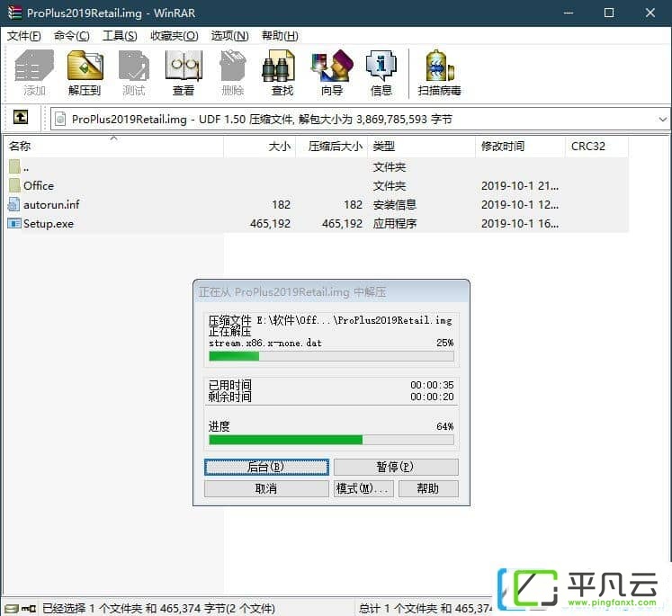Image resolution: width=672 pixels, height=616 pixels.
Task: Click the 后台(B) background button
Action: point(266,467)
